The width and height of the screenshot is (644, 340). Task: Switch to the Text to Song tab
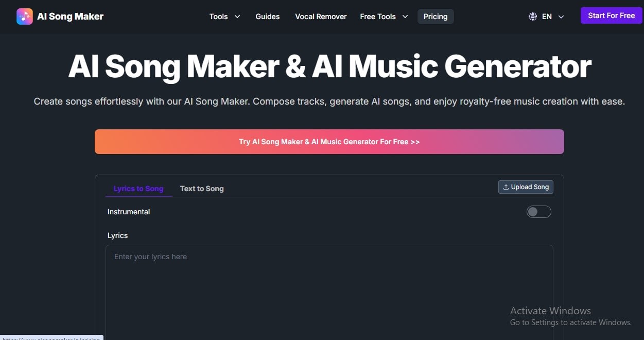point(202,188)
